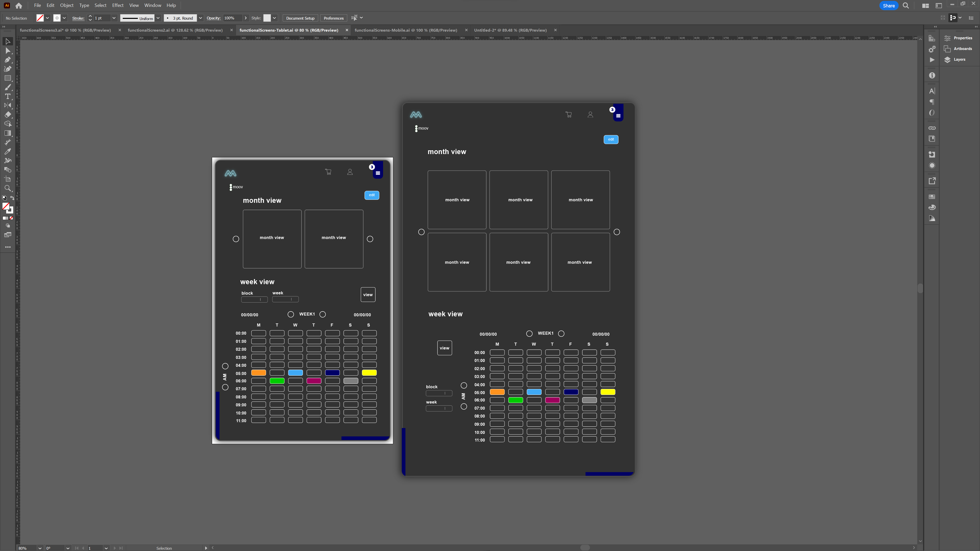Open the zoom level dropdown
The image size is (980, 551).
[x=40, y=548]
